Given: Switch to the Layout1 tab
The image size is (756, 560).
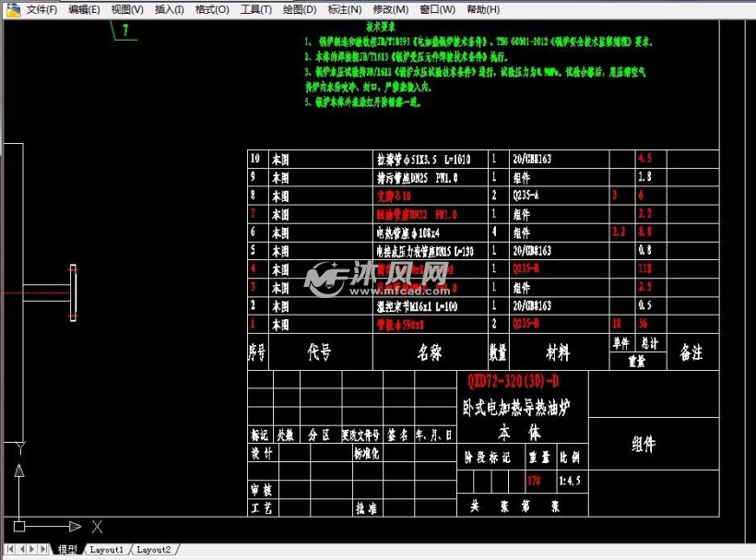Looking at the screenshot, I should (106, 550).
